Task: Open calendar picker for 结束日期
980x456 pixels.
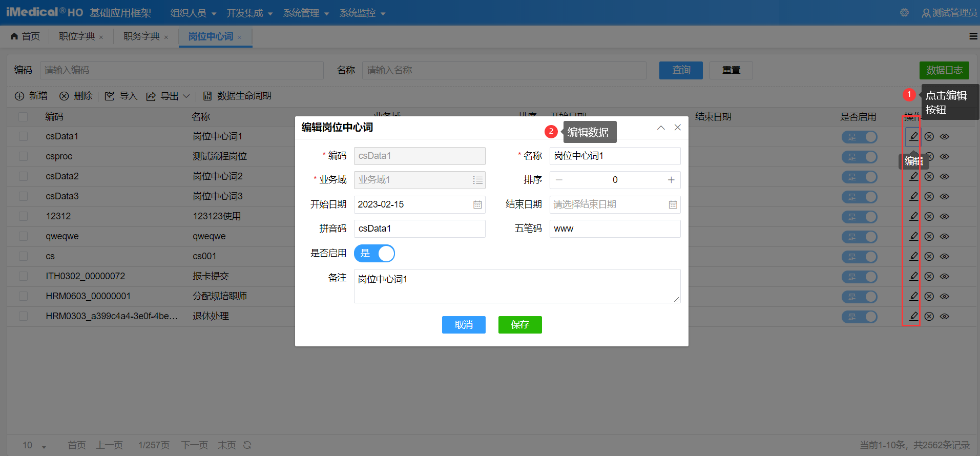Action: pyautogui.click(x=673, y=204)
